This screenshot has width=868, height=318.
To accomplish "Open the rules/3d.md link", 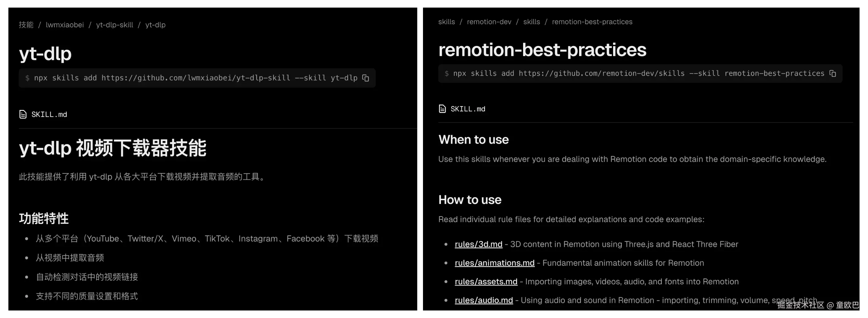I will click(478, 244).
